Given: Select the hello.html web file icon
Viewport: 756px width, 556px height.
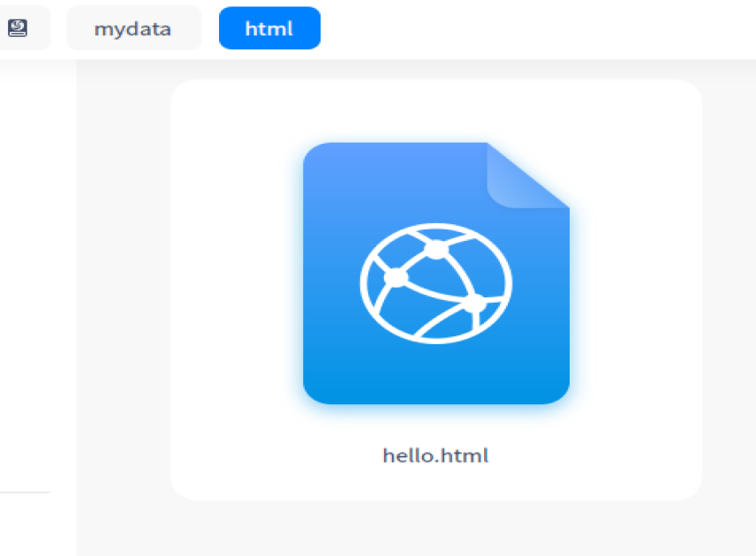Looking at the screenshot, I should point(435,274).
